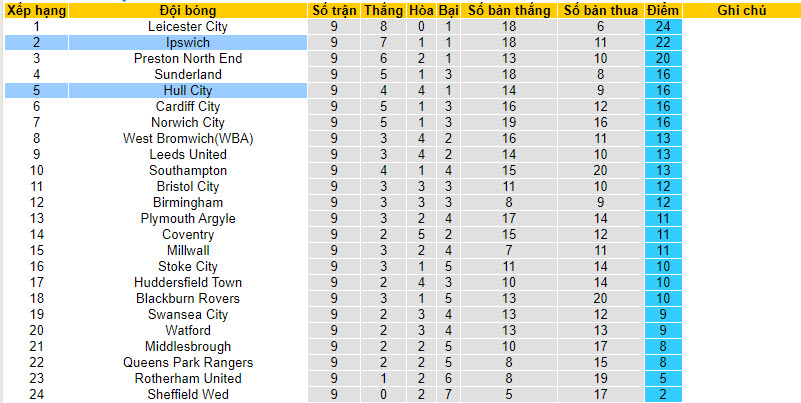This screenshot has height=403, width=801.
Task: Click the "Xếp hạng" column header
Action: tap(36, 10)
